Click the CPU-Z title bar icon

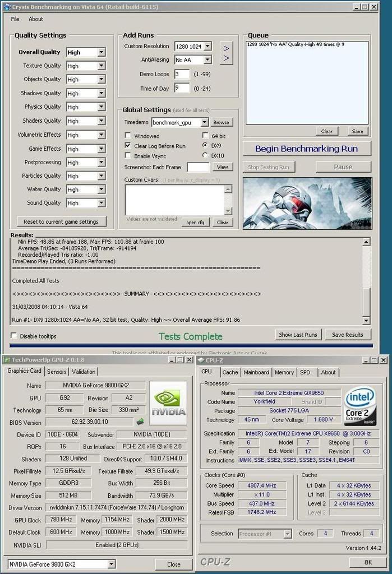[x=201, y=360]
